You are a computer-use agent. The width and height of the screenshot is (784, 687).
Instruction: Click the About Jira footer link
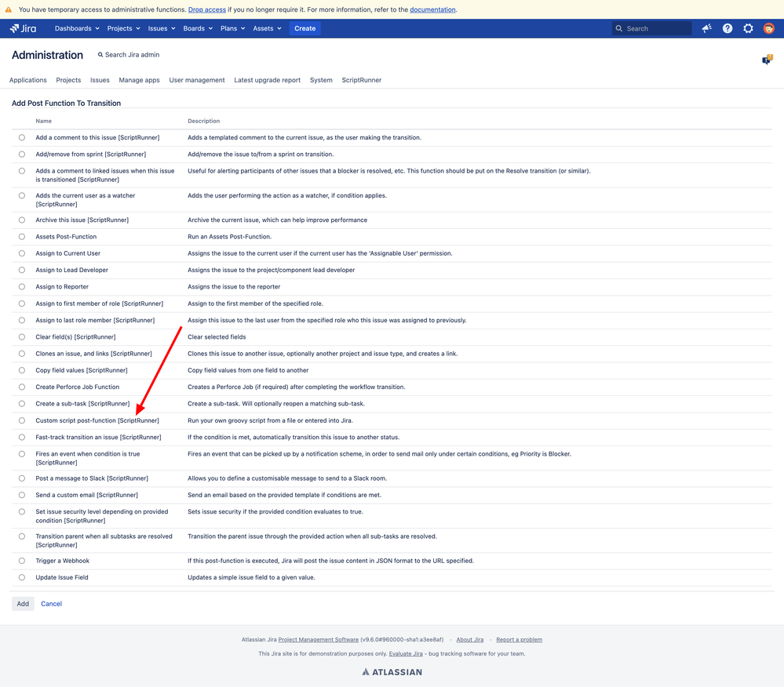[x=470, y=639]
